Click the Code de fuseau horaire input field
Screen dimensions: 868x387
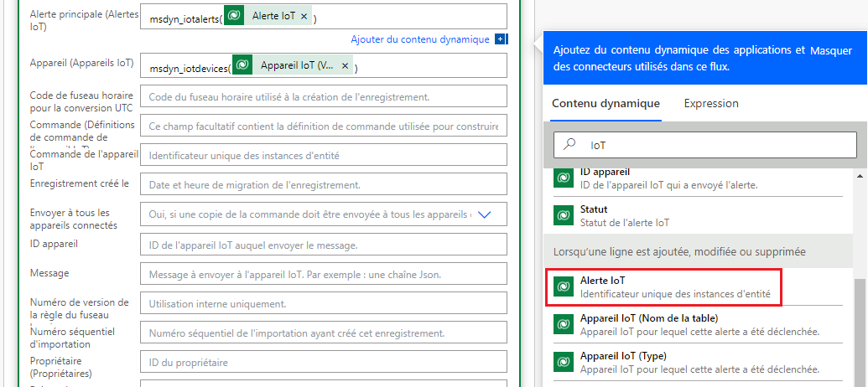[324, 96]
